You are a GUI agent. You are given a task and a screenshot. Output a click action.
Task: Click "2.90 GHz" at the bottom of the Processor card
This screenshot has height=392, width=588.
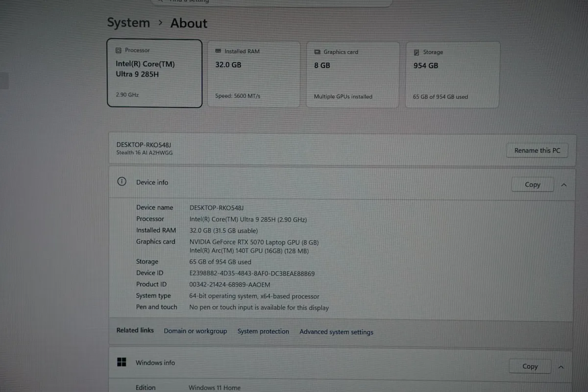[127, 95]
